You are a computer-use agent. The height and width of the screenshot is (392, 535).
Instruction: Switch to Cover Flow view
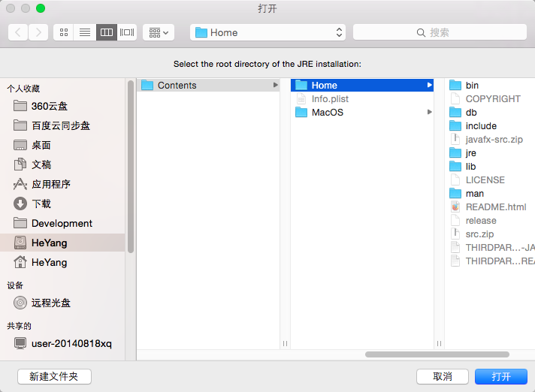pos(127,32)
